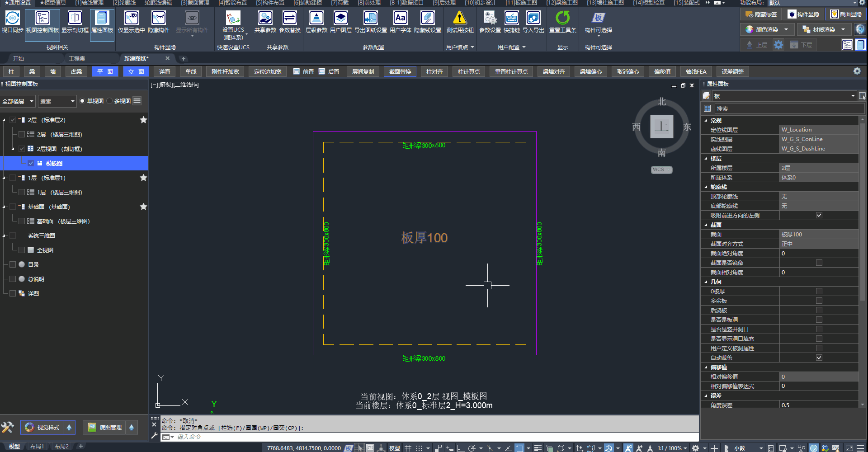The width and height of the screenshot is (868, 452).
Task: Click the 层间复制 button
Action: (x=363, y=72)
